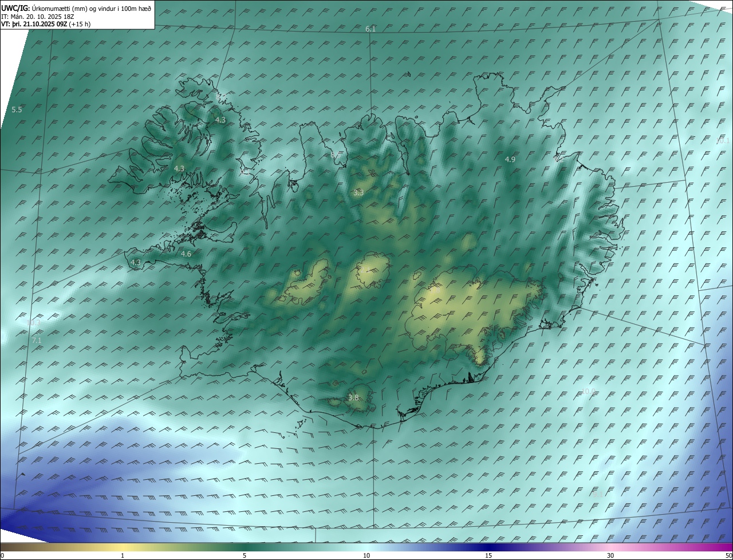733x560 pixels.
Task: Select the 30 tick on the color scale
Action: (x=610, y=555)
